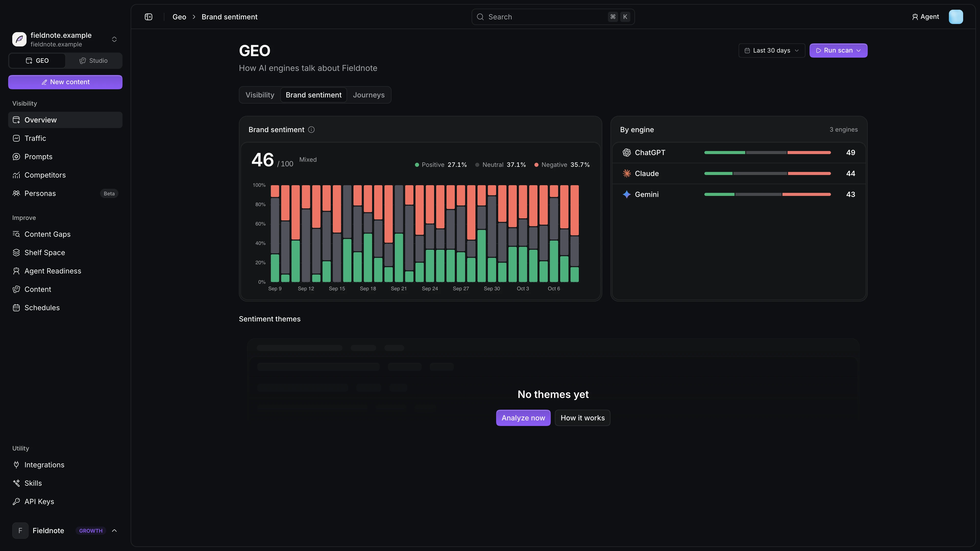Image resolution: width=980 pixels, height=551 pixels.
Task: Switch to the Visibility tab
Action: [260, 95]
